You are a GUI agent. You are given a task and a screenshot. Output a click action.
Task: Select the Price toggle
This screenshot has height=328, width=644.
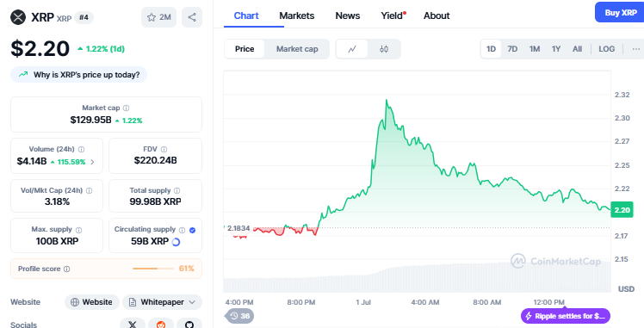(245, 49)
